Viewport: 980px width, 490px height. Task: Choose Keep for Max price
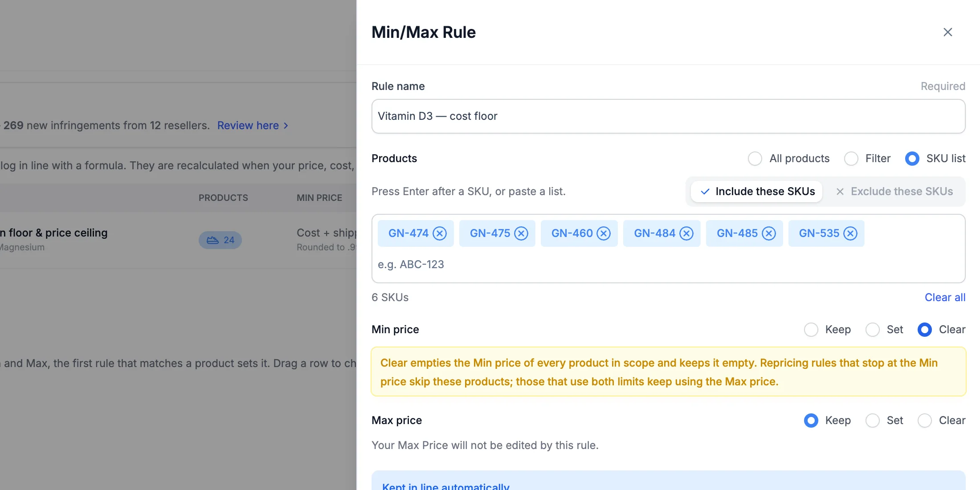click(811, 421)
